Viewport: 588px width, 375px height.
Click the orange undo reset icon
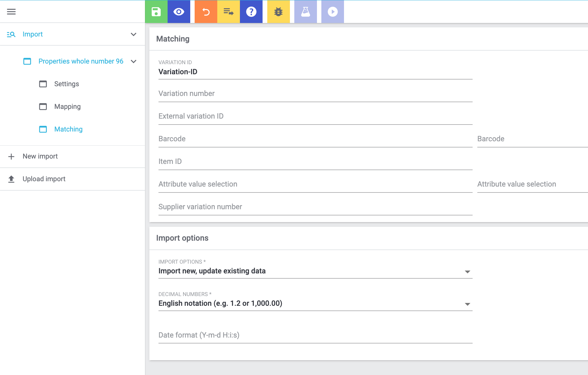(x=206, y=12)
